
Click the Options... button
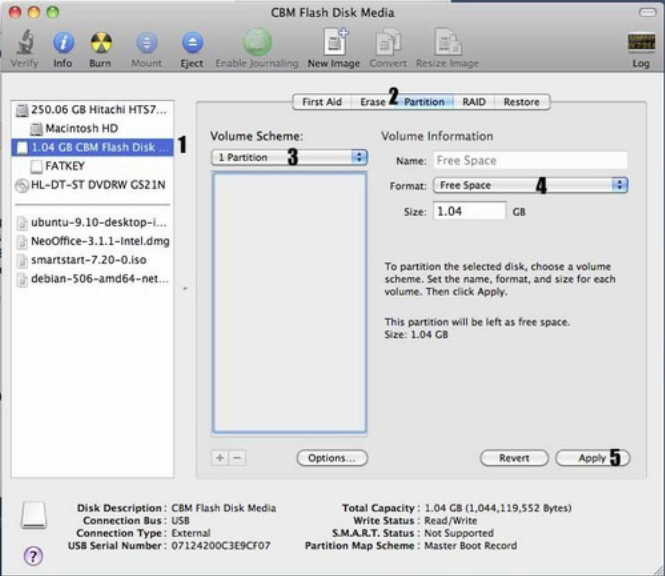(332, 458)
